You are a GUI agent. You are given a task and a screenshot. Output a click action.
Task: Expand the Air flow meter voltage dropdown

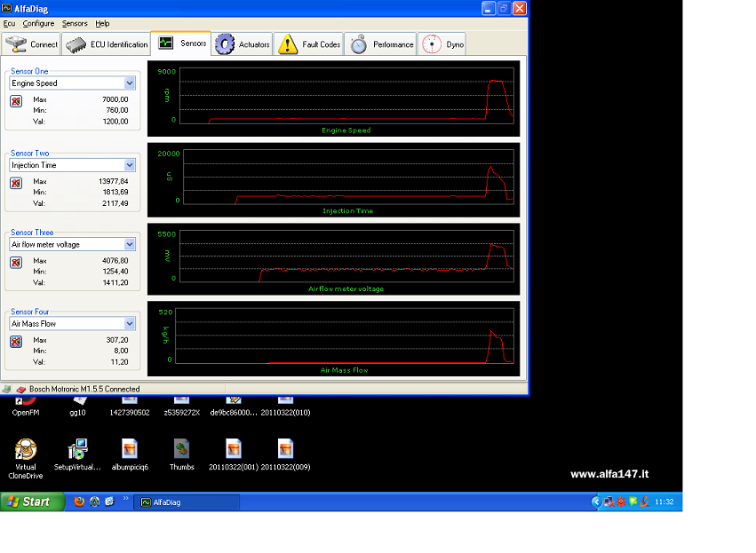pyautogui.click(x=130, y=244)
